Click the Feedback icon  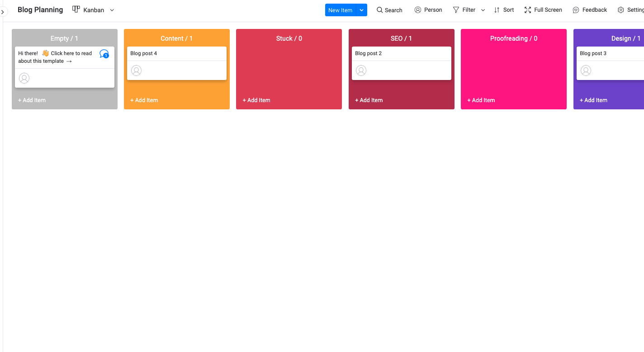[x=576, y=10]
